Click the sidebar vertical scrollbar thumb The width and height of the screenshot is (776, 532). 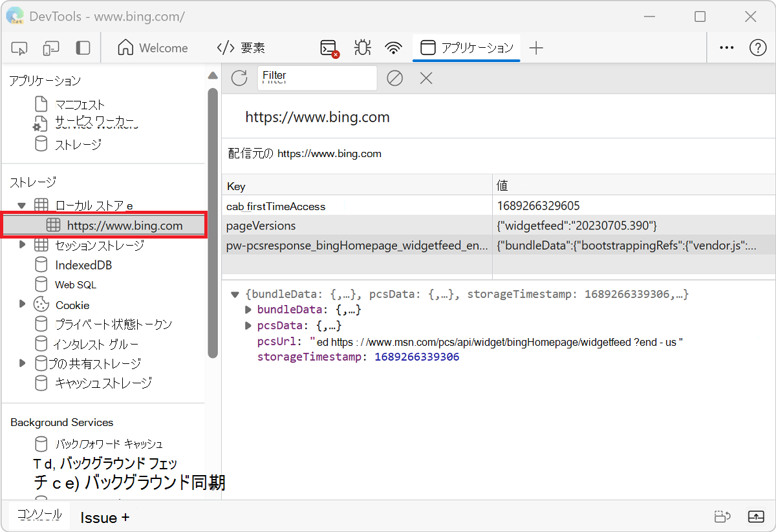point(213,222)
